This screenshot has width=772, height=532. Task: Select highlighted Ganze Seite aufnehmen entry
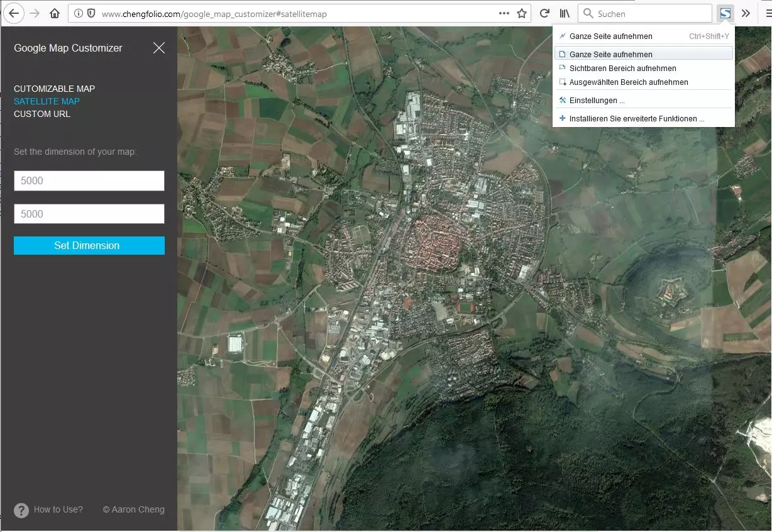pos(610,54)
